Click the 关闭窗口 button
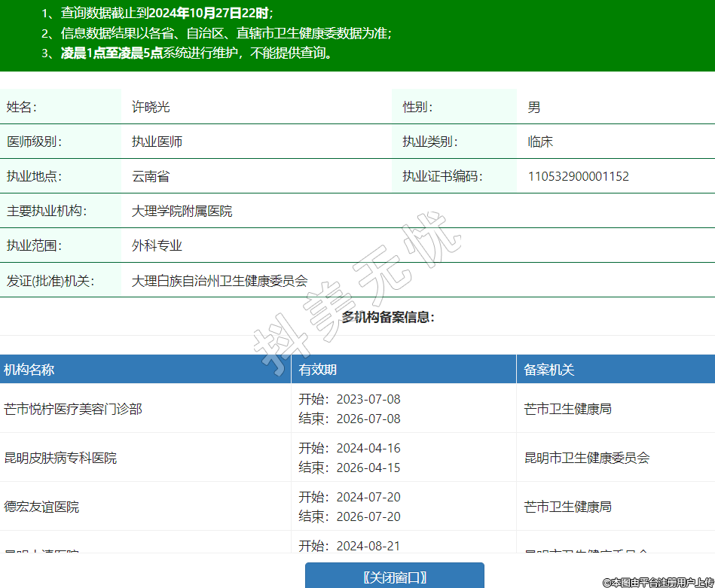Viewport: 715px width, 588px height. (x=394, y=577)
